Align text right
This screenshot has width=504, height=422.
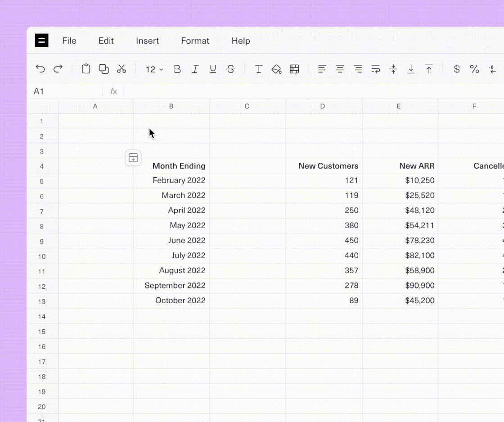coord(358,69)
